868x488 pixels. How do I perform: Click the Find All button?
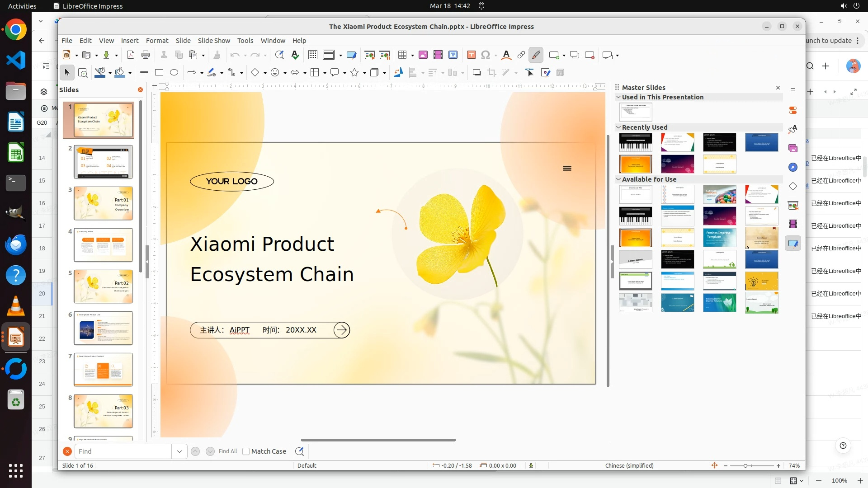227,451
